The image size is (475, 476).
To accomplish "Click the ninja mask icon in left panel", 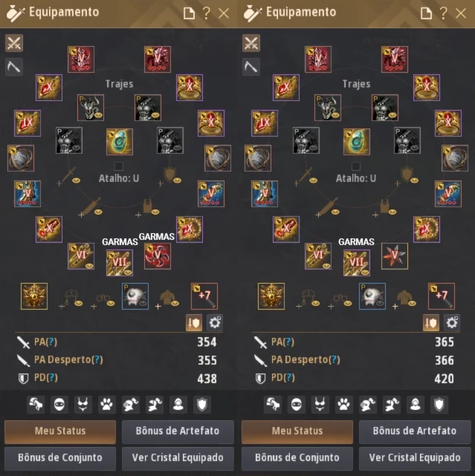I will (59, 405).
